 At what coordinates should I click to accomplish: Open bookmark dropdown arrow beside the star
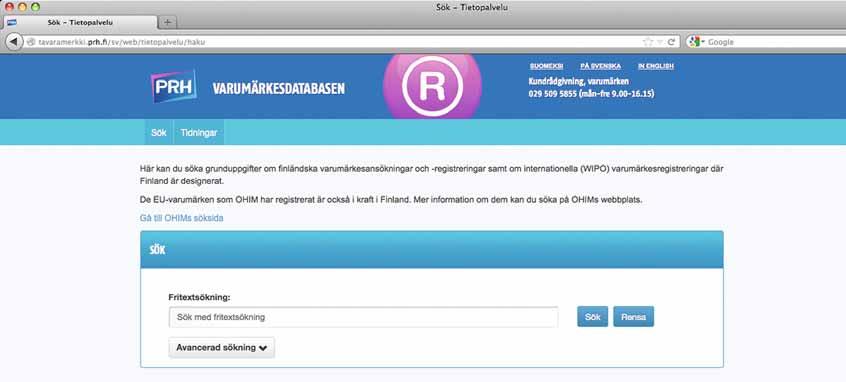(x=659, y=42)
